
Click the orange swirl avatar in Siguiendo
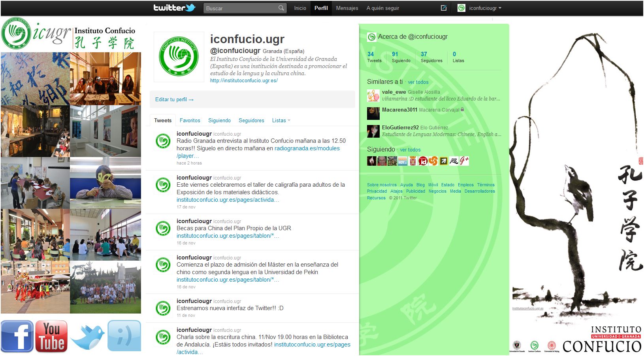pos(433,161)
